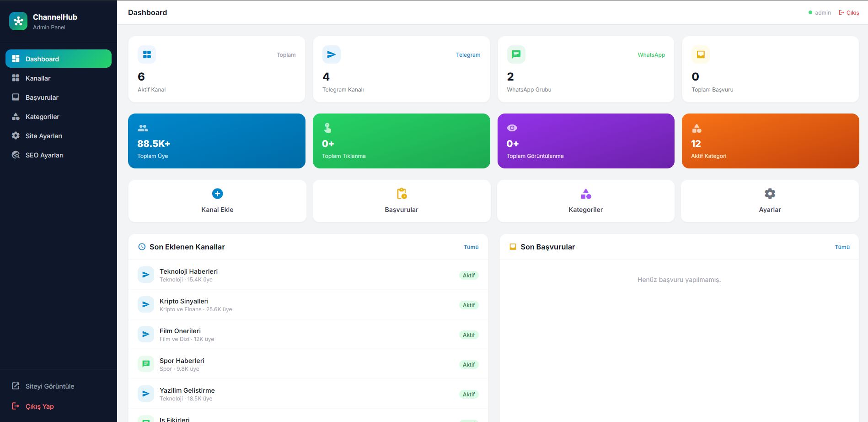The height and width of the screenshot is (422, 868).
Task: Click Tümü link in Son Eklenen Kanallar
Action: 471,247
